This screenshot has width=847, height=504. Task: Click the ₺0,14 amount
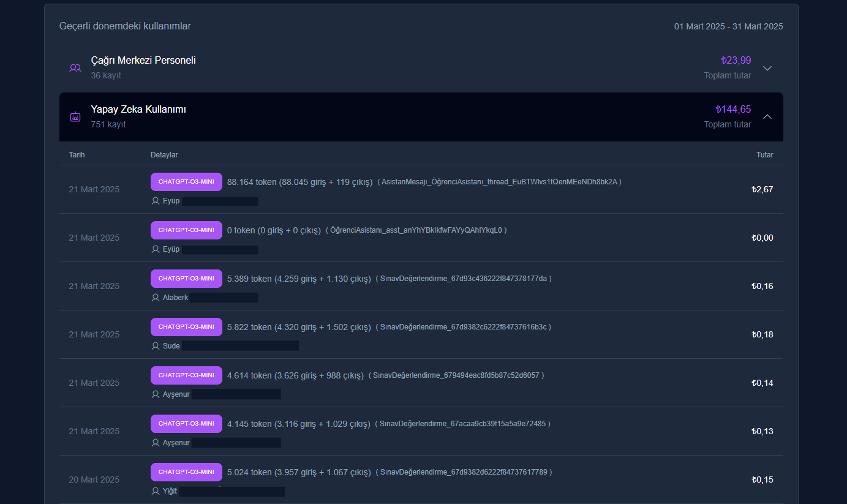coord(762,383)
